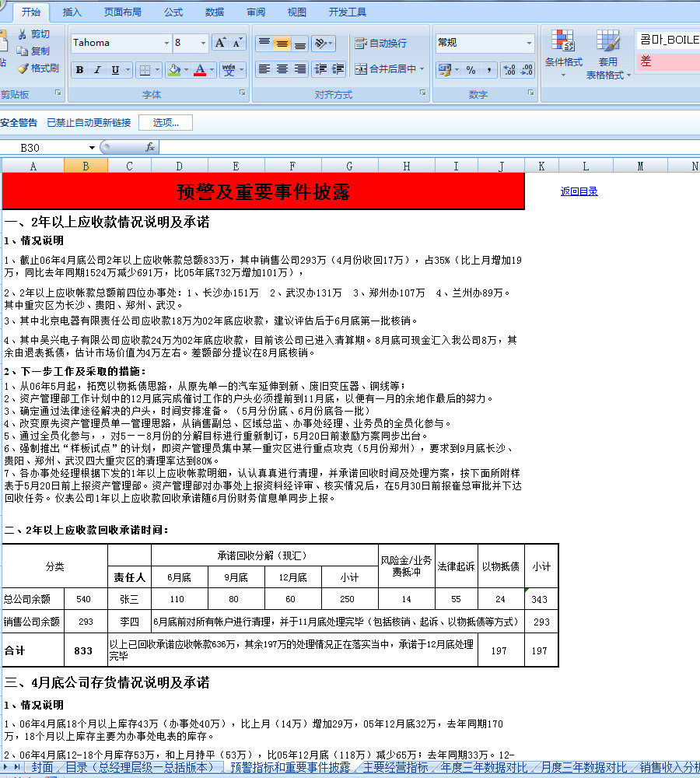The image size is (700, 778).
Task: Toggle wrap text (自动换行)
Action: 381,43
